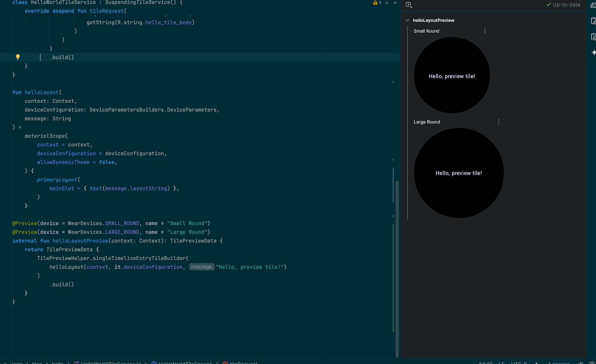This screenshot has width=596, height=364.
Task: Click tileRequest in the breadcrumb bar
Action: coord(241,363)
